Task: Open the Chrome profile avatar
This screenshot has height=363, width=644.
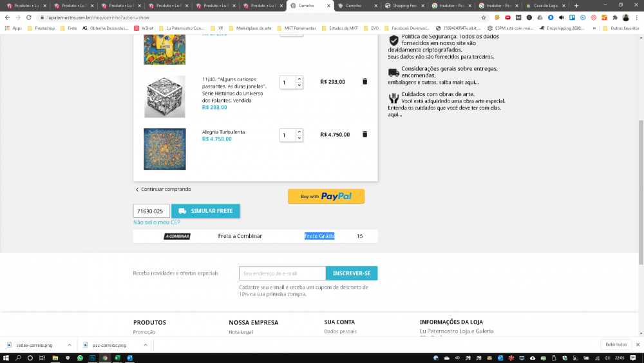Action: [625, 17]
